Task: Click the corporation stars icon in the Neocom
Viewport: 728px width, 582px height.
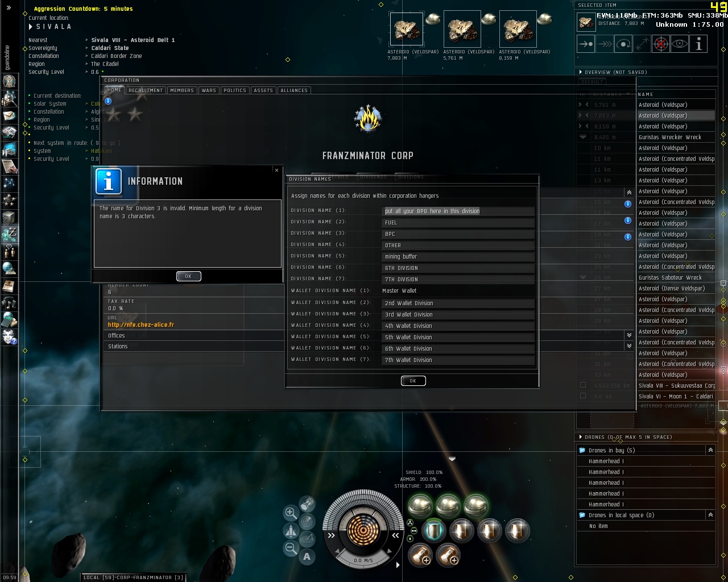Action: (9, 200)
